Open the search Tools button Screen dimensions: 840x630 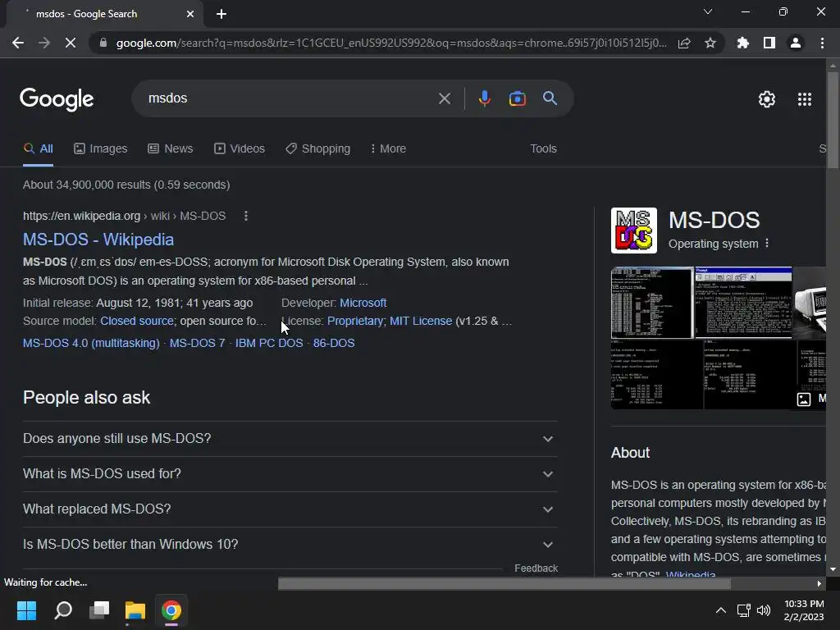[x=543, y=149]
